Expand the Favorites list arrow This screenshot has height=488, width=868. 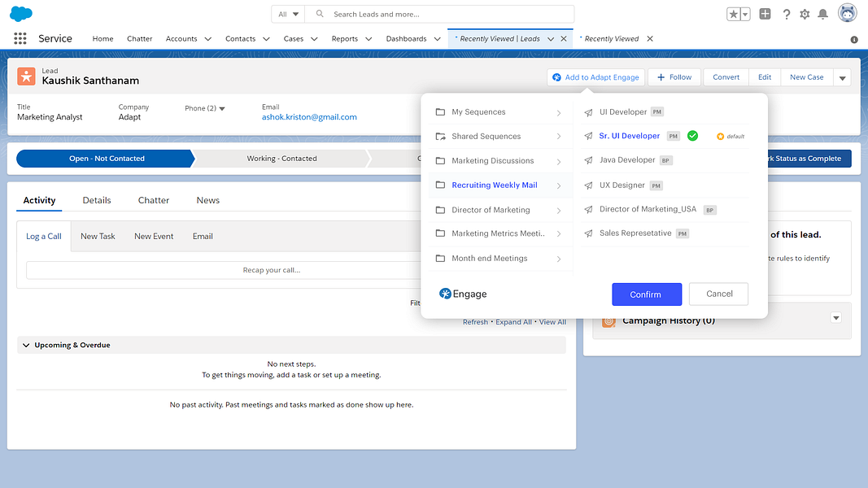[x=745, y=15]
